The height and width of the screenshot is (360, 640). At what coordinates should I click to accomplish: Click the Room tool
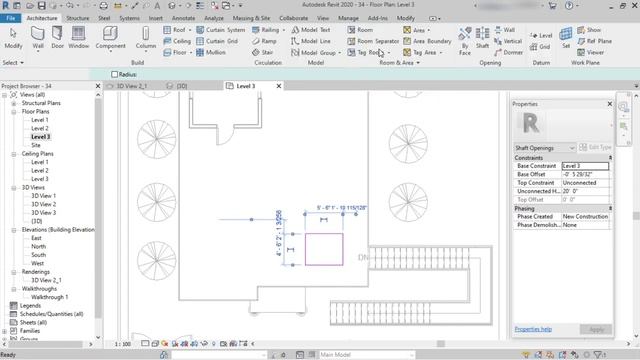coord(360,30)
